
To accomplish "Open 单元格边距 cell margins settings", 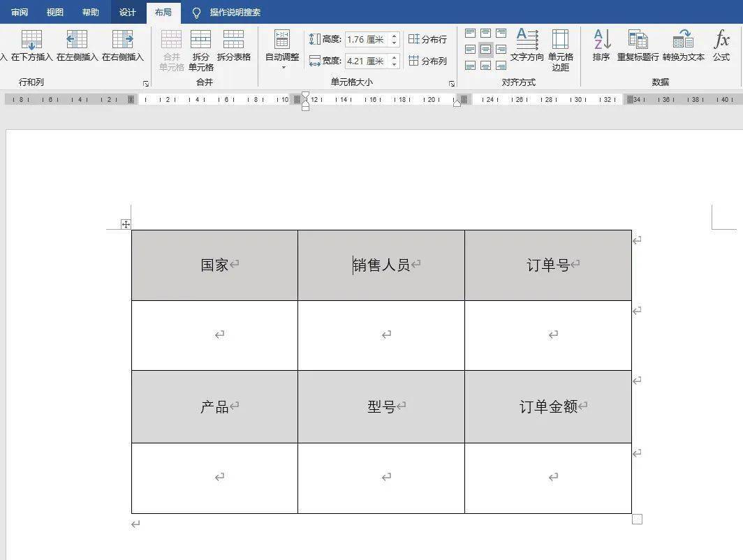I will coord(561,50).
